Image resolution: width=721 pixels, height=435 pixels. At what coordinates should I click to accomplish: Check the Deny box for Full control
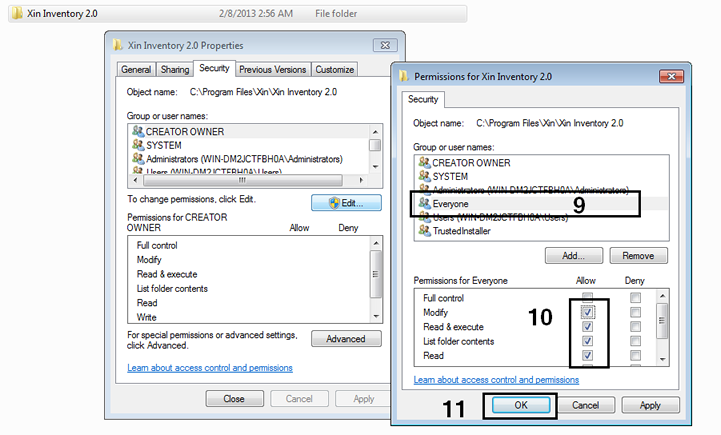[x=635, y=298]
